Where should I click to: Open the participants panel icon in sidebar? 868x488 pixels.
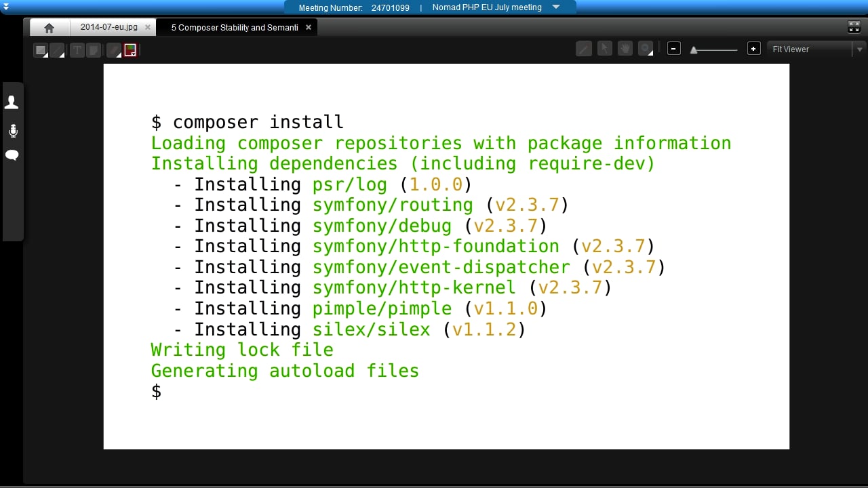[12, 103]
